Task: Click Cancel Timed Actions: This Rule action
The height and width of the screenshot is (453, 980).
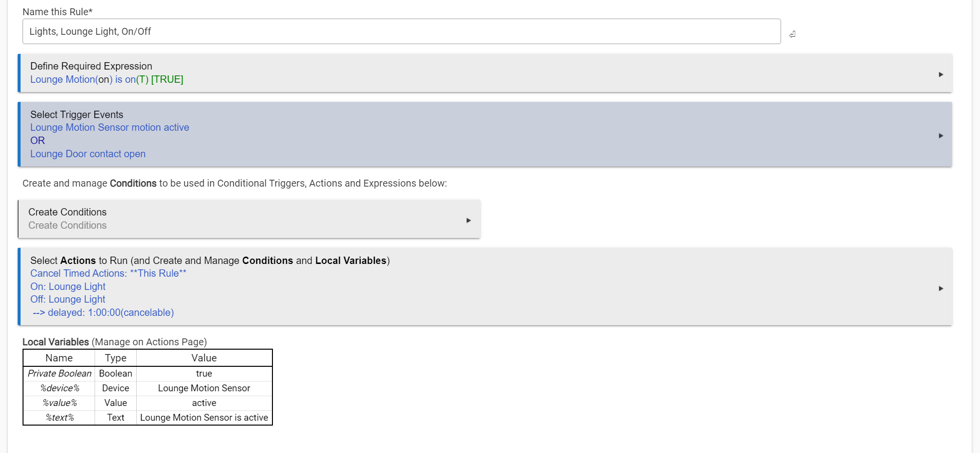Action: coord(108,273)
